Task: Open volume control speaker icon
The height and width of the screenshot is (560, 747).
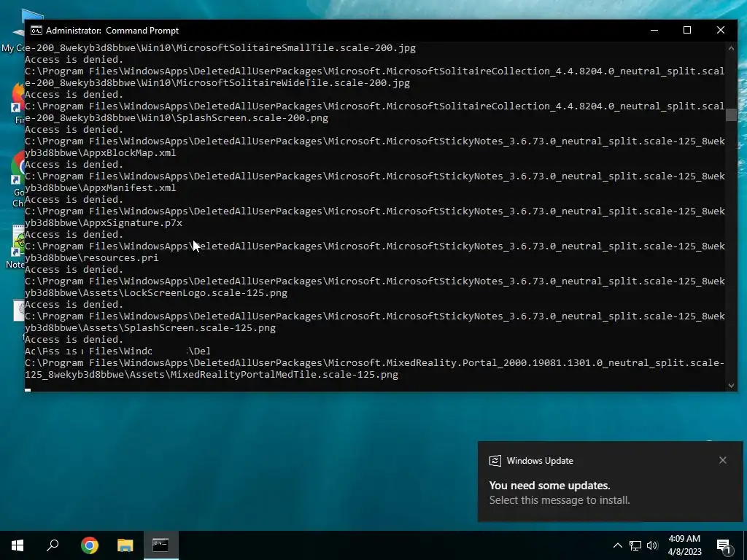Action: click(652, 545)
